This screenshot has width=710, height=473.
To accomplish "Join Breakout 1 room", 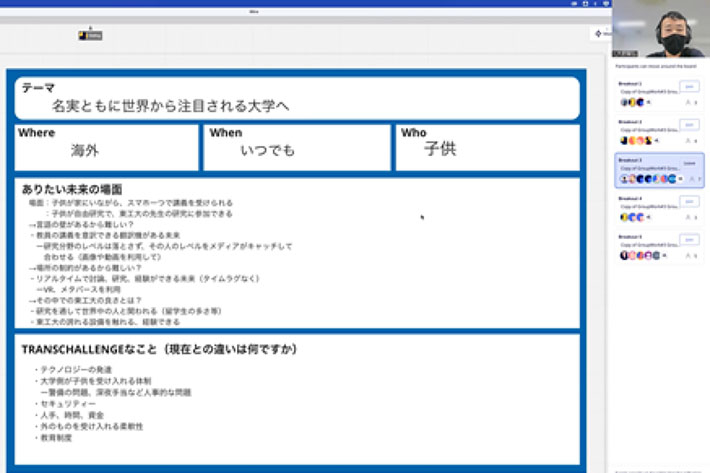I will 690,86.
